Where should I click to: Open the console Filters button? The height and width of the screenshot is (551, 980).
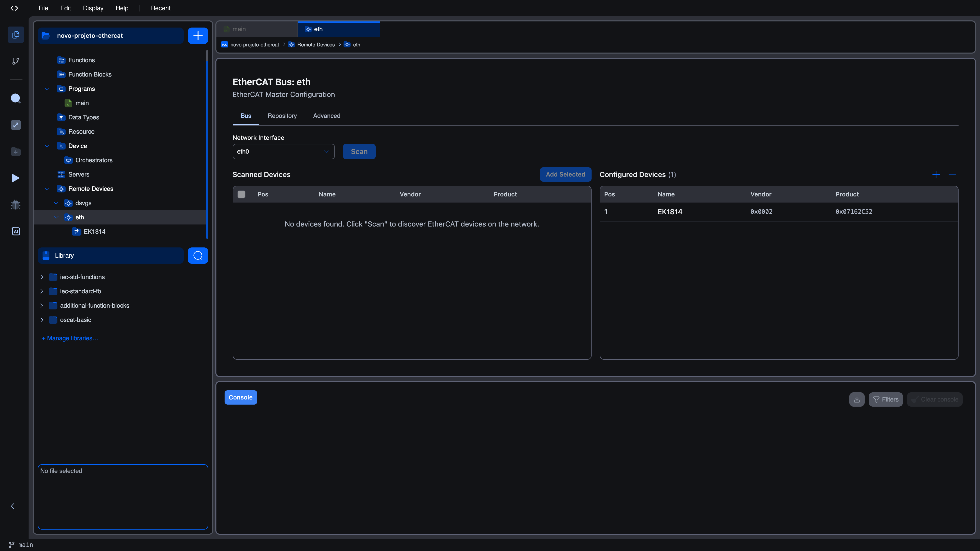coord(886,399)
